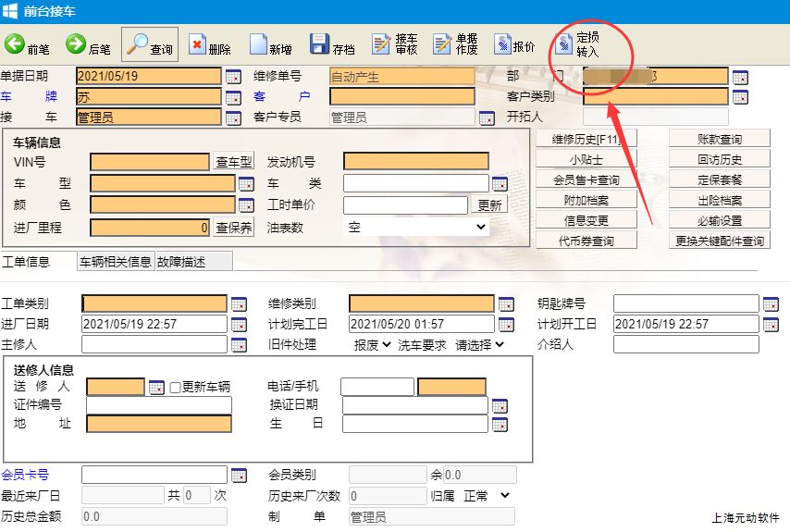The image size is (790, 532).
Task: Expand the 油表数 dropdown
Action: (416, 227)
